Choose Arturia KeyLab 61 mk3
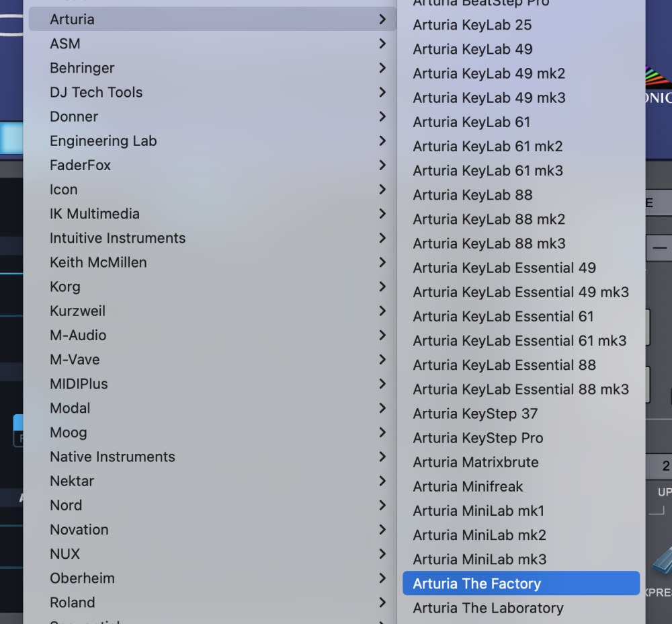The height and width of the screenshot is (624, 672). pyautogui.click(x=521, y=171)
